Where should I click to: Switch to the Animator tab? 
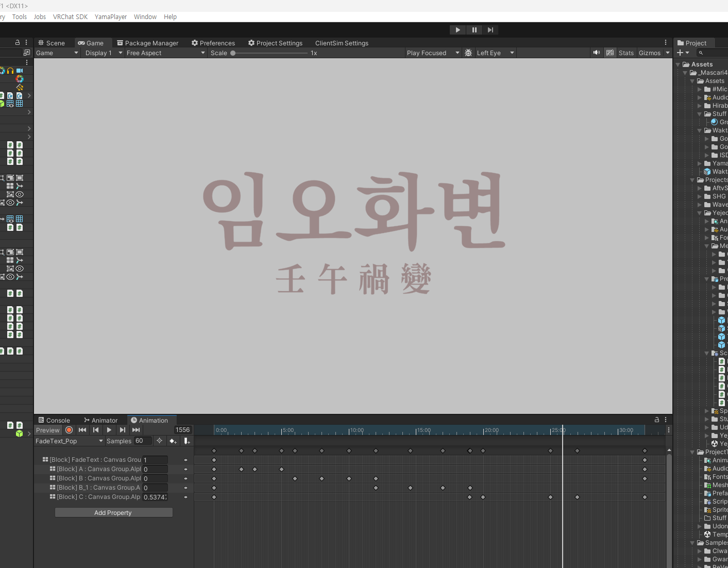coord(101,420)
